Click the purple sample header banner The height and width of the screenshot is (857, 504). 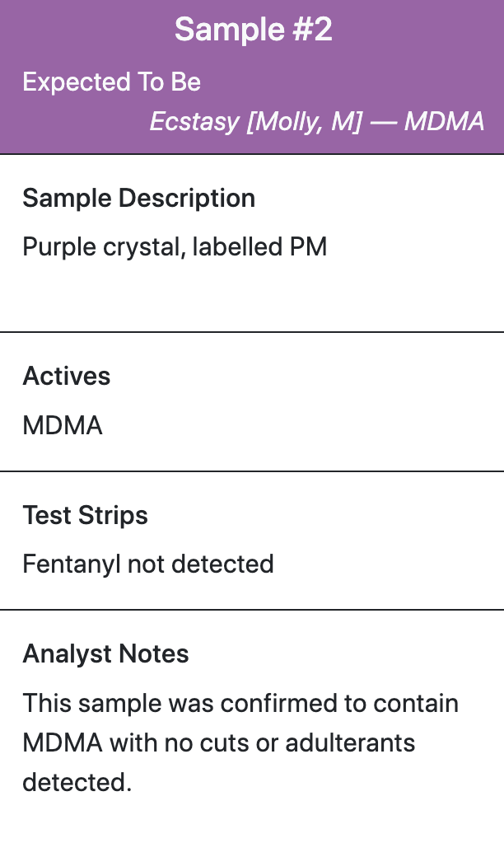pos(252,77)
